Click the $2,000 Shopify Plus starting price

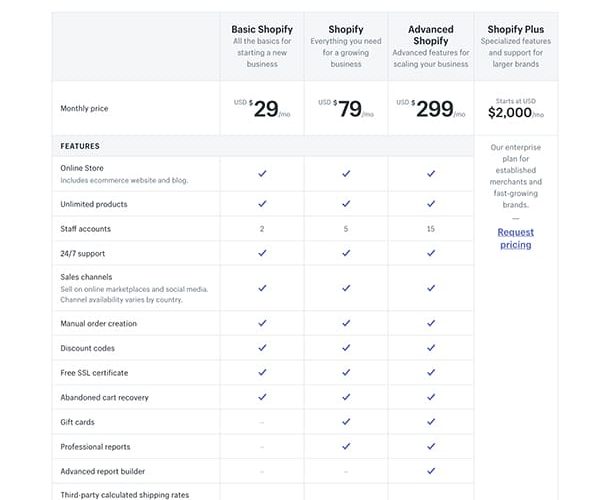[x=515, y=113]
